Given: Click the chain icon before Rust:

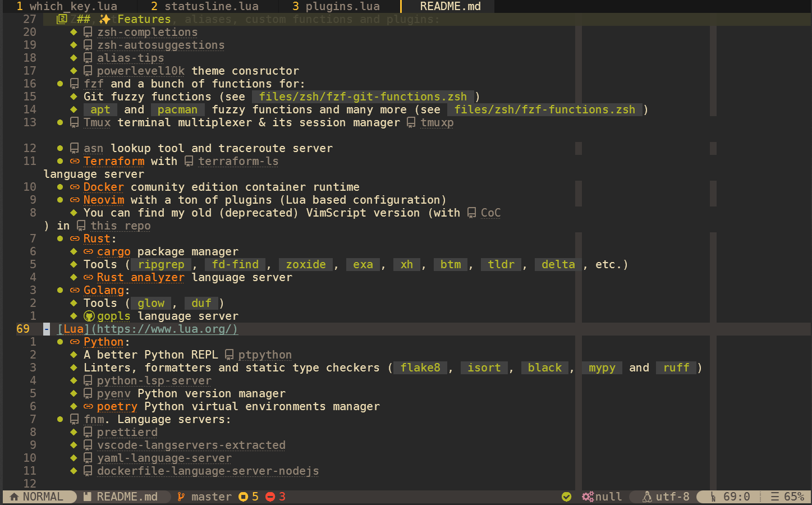Looking at the screenshot, I should [75, 238].
